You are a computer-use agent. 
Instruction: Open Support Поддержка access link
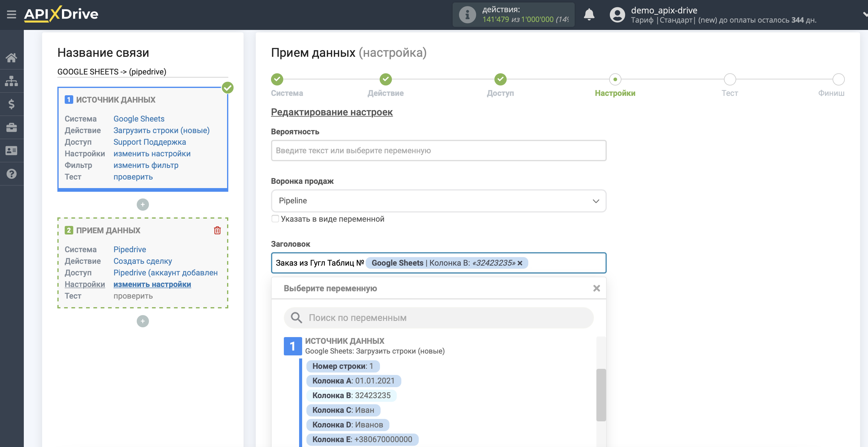pyautogui.click(x=150, y=142)
